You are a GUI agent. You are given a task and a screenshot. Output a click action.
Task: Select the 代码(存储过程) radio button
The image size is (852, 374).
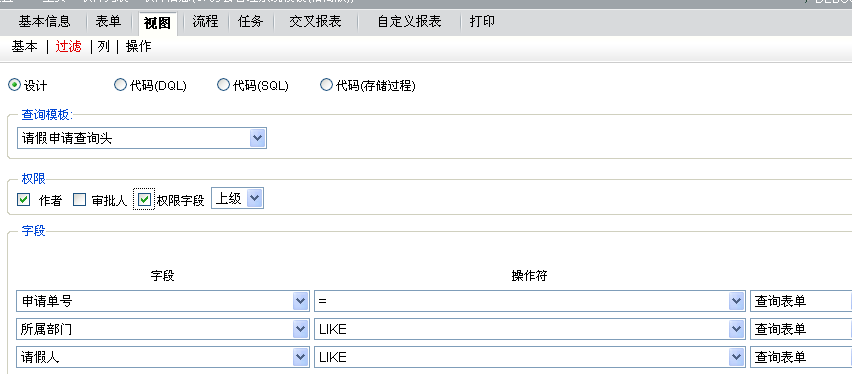point(326,85)
